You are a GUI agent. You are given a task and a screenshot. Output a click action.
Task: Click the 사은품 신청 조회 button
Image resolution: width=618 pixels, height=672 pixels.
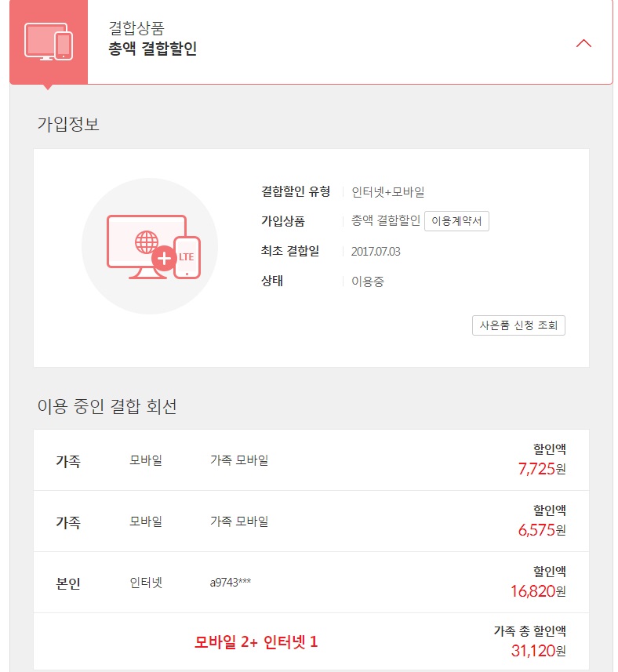(518, 325)
